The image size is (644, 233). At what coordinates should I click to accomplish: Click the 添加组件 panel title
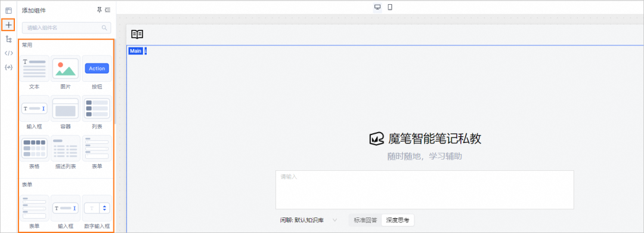click(33, 10)
